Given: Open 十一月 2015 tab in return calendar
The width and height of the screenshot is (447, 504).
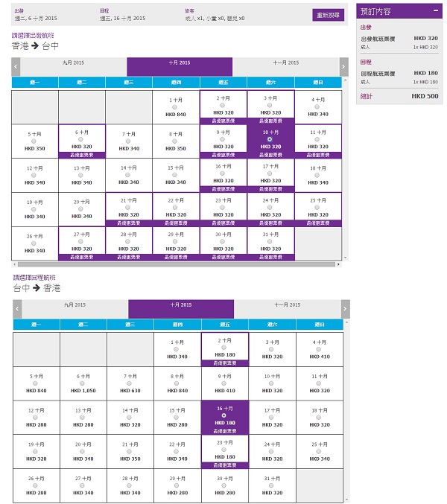Looking at the screenshot, I should click(x=287, y=305).
